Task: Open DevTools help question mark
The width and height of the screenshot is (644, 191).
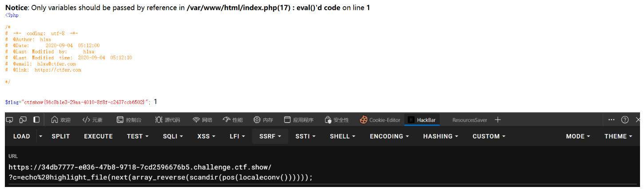Action: tap(625, 120)
